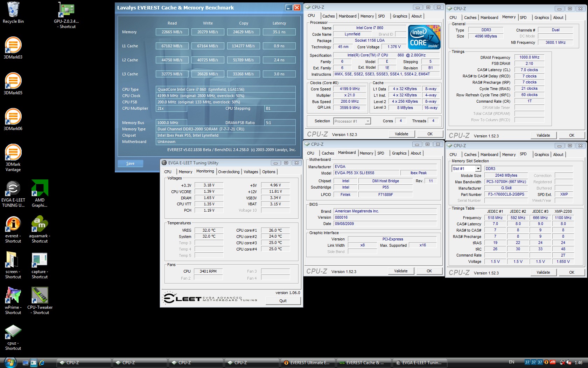This screenshot has width=588, height=368.
Task: Click Internet Explorer quick launch icon
Action: [42, 363]
